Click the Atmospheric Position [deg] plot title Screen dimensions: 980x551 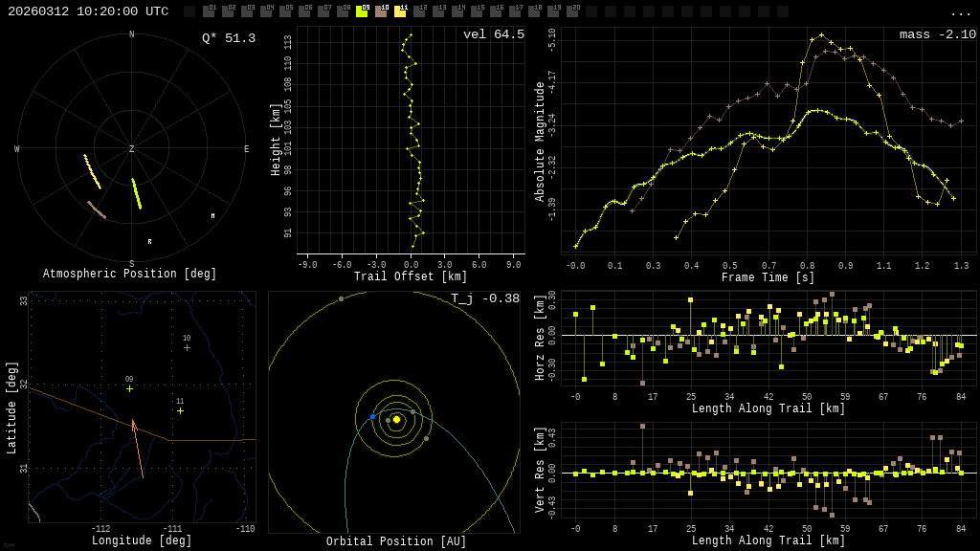tap(129, 275)
